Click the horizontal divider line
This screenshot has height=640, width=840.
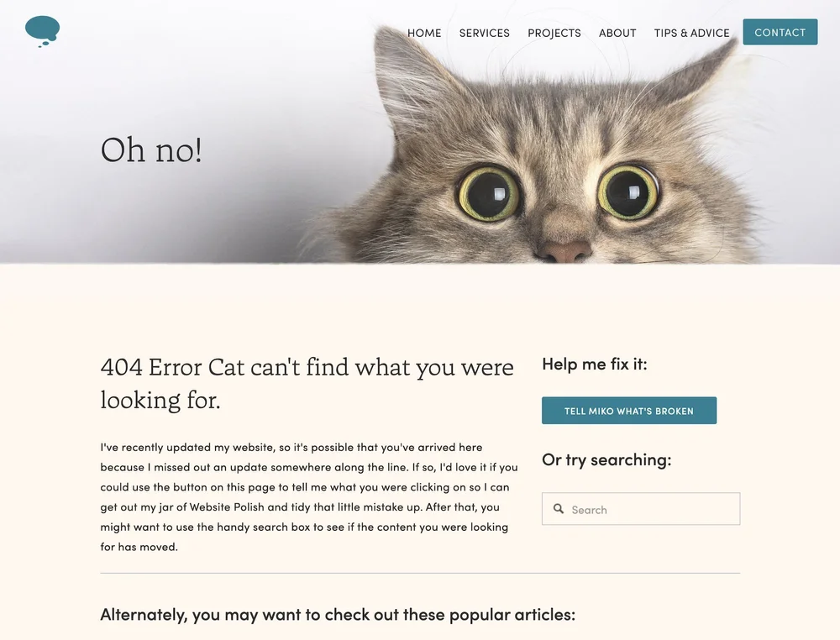point(420,573)
